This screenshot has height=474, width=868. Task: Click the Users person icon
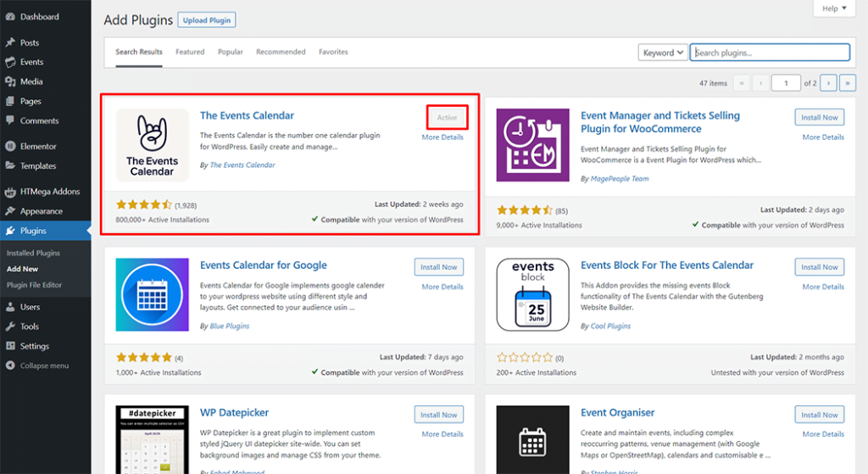click(x=10, y=307)
